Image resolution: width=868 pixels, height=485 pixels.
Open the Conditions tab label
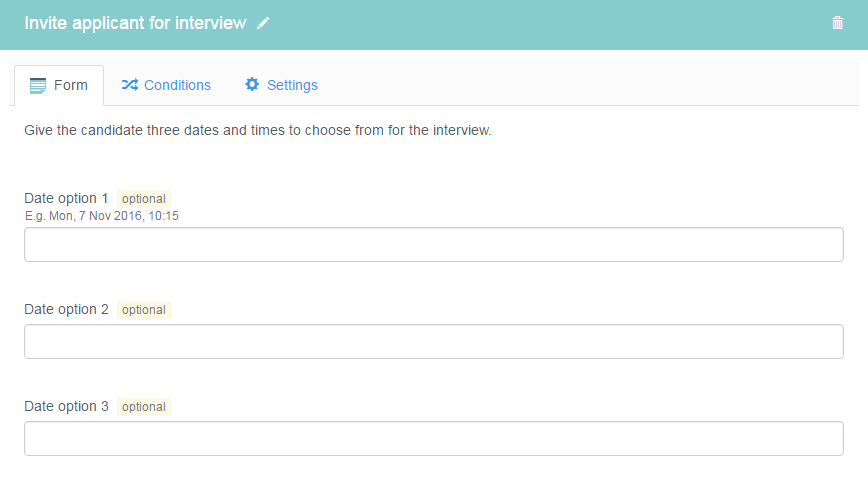click(x=177, y=85)
